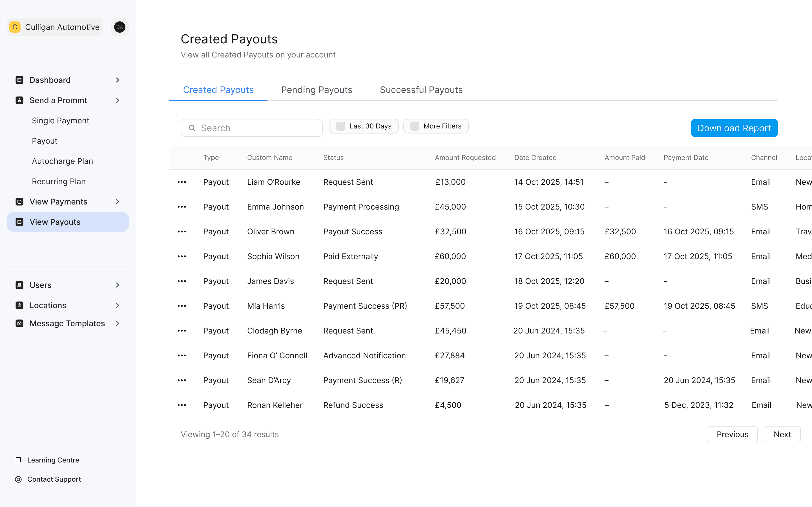
Task: Click the Users sidebar icon
Action: pos(19,285)
